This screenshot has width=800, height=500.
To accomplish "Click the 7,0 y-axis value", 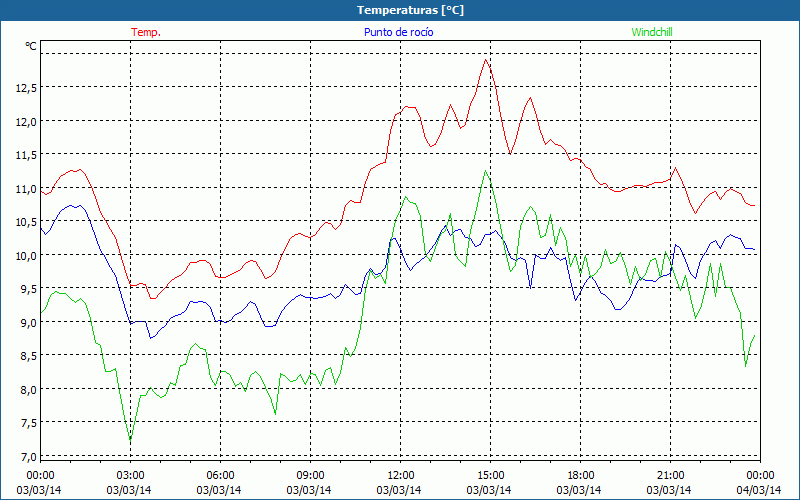I will [x=29, y=456].
